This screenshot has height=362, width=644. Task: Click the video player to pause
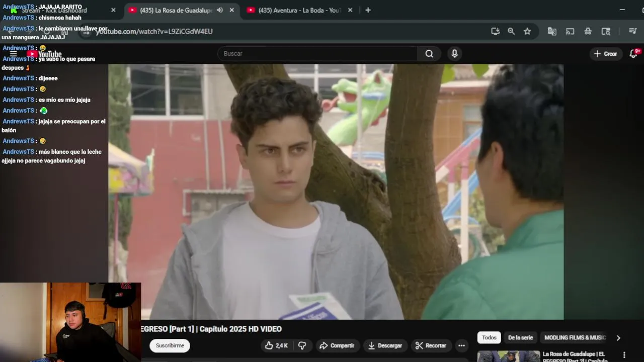[336, 192]
